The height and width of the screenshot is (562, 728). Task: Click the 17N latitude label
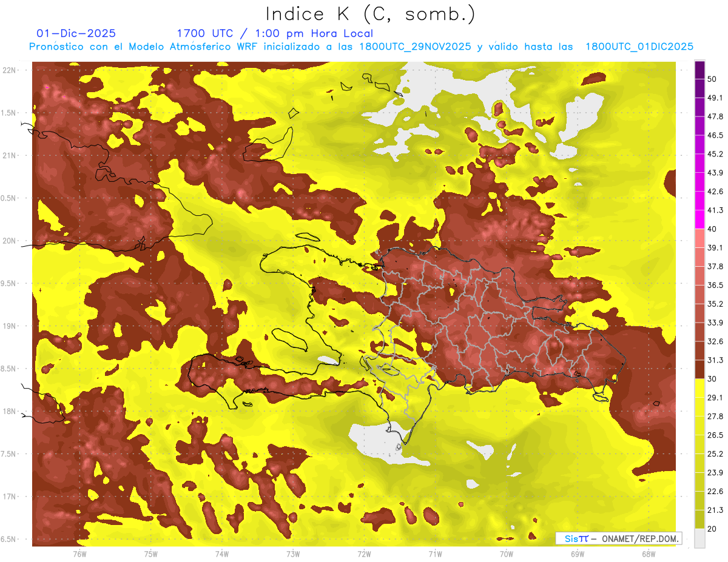(x=9, y=497)
